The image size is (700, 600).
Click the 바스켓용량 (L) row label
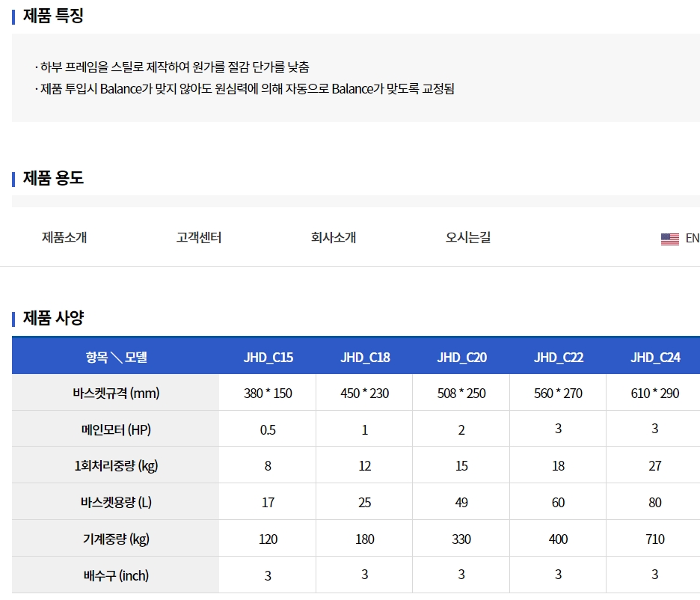pyautogui.click(x=116, y=502)
